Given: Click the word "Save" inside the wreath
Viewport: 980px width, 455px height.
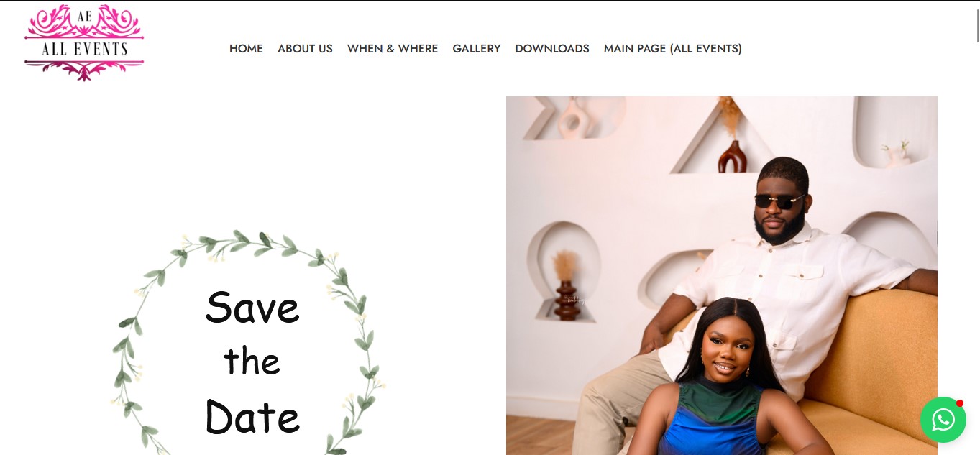Looking at the screenshot, I should pos(252,308).
